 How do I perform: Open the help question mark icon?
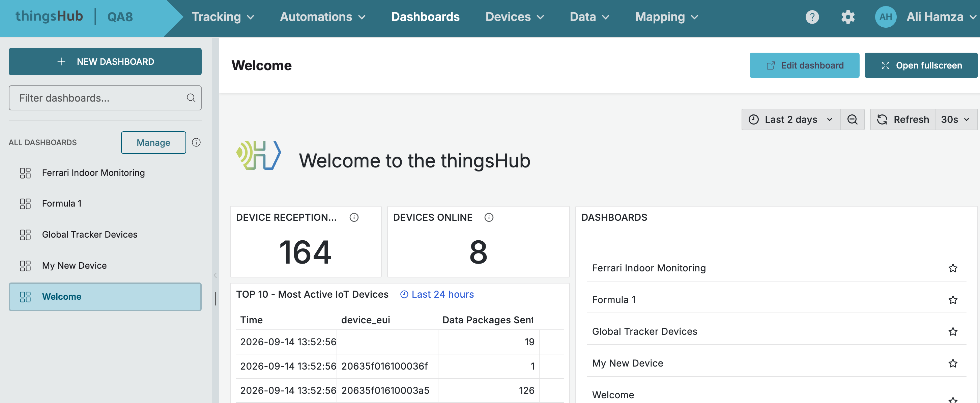coord(812,17)
